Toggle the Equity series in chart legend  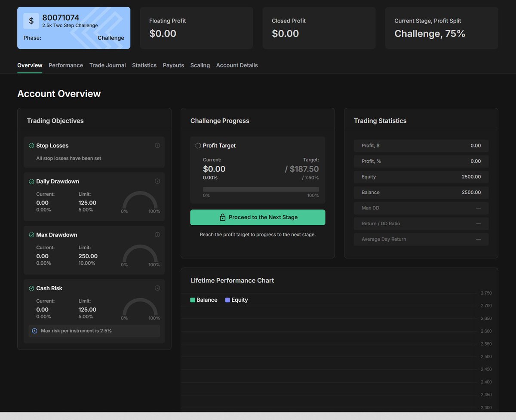tap(236, 300)
